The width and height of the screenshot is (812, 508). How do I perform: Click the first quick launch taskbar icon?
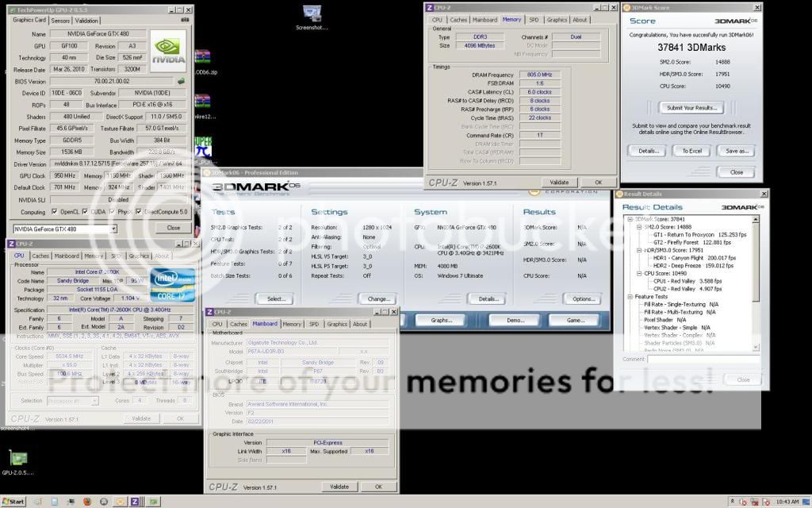point(38,502)
